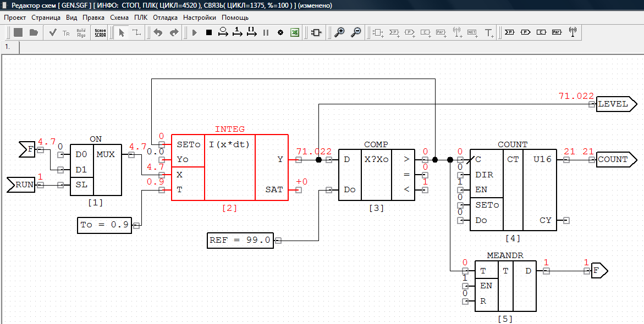Zoom out with the magnifier minus icon

(356, 32)
